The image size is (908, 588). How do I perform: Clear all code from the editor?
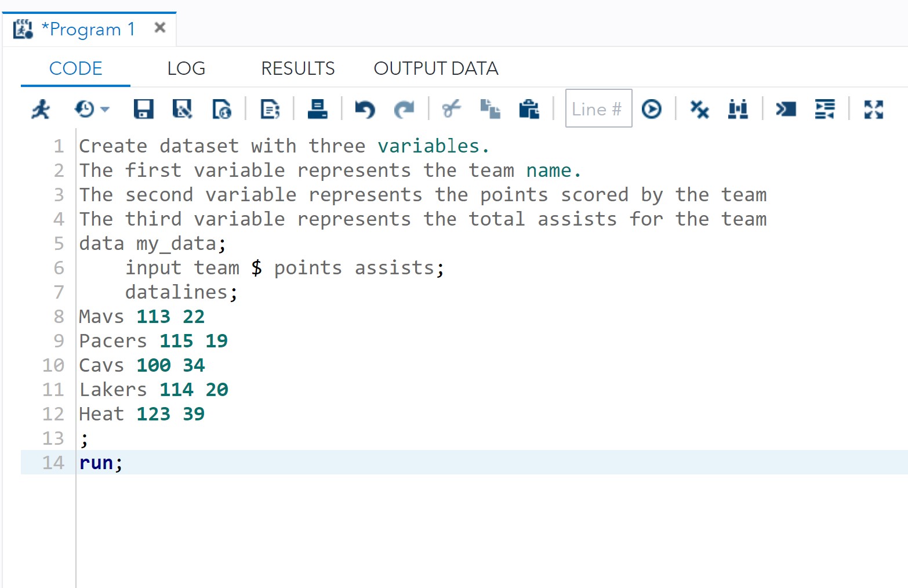tap(699, 108)
